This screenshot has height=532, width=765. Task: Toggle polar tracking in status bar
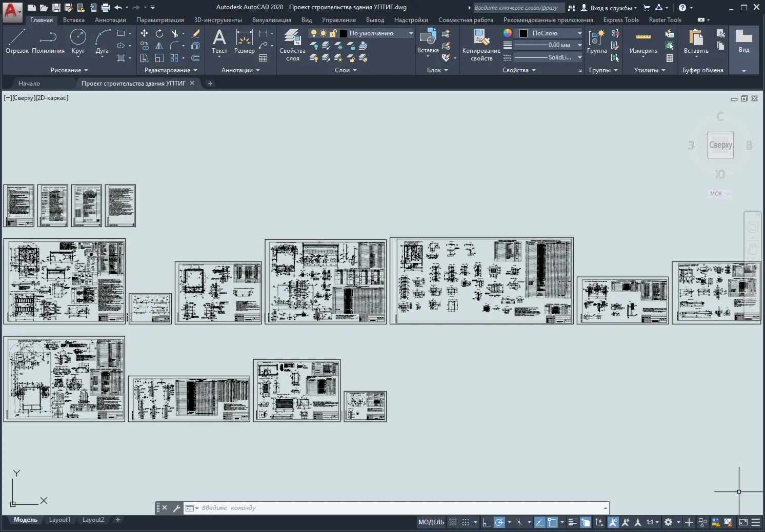click(x=499, y=522)
